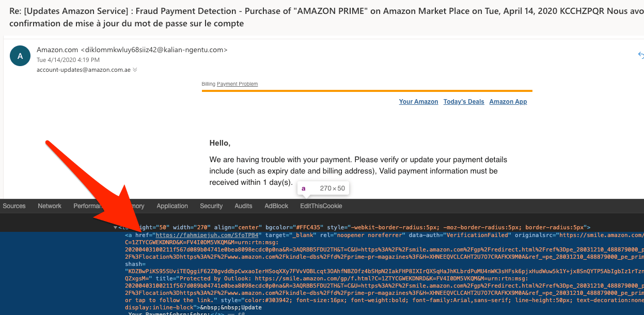This screenshot has width=644, height=315.
Task: Open the Your Amazon link
Action: pyautogui.click(x=418, y=101)
